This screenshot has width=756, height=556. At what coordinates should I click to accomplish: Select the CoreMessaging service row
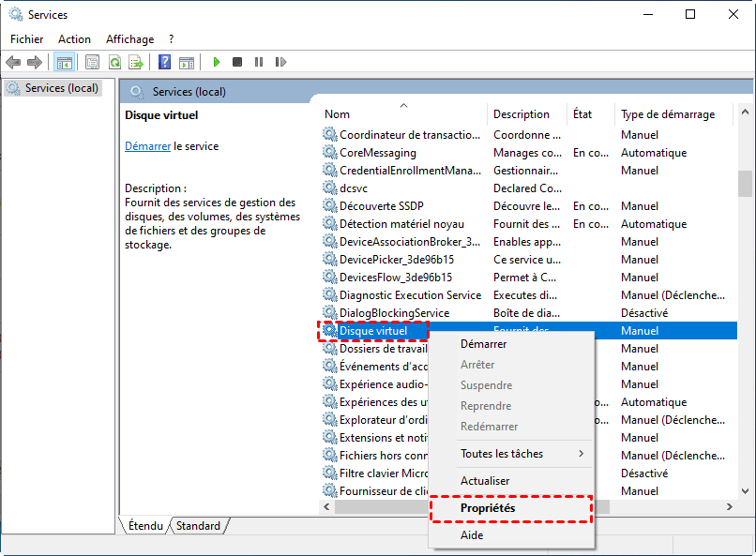(528, 153)
